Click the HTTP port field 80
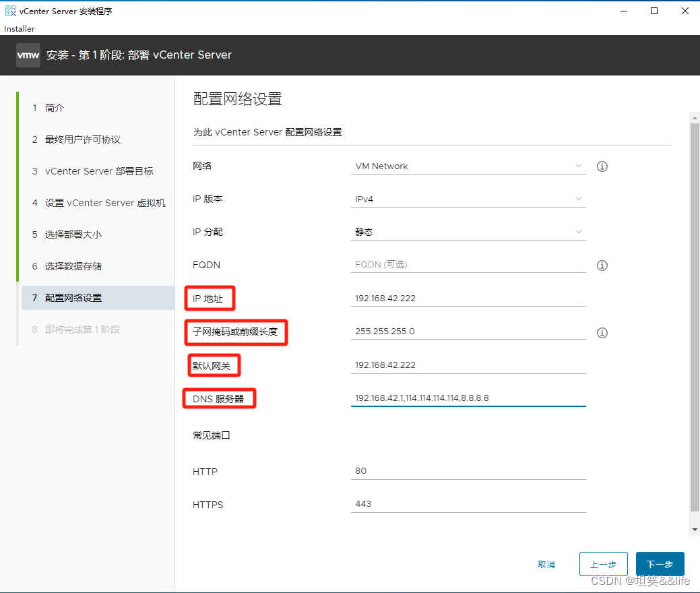Image resolution: width=700 pixels, height=593 pixels. pos(468,471)
